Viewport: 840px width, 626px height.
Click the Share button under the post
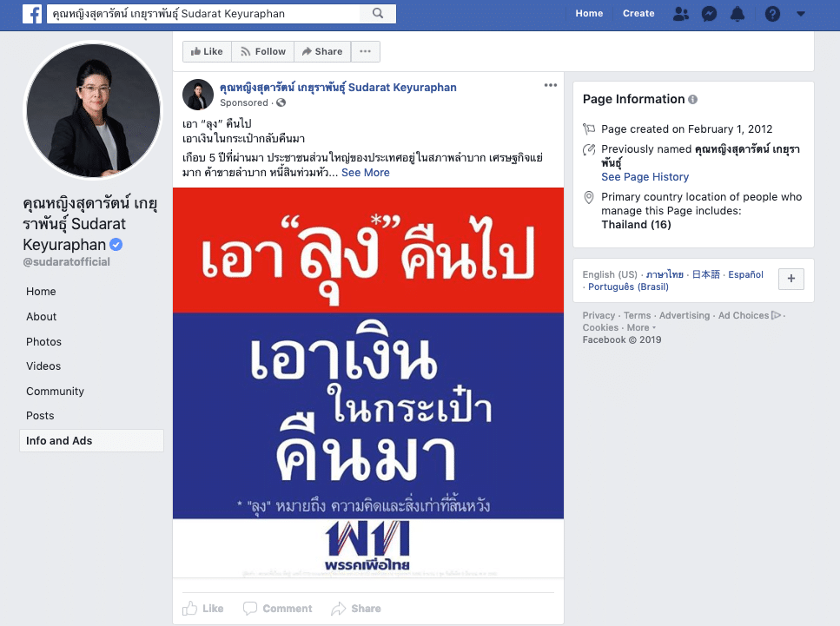pyautogui.click(x=356, y=609)
